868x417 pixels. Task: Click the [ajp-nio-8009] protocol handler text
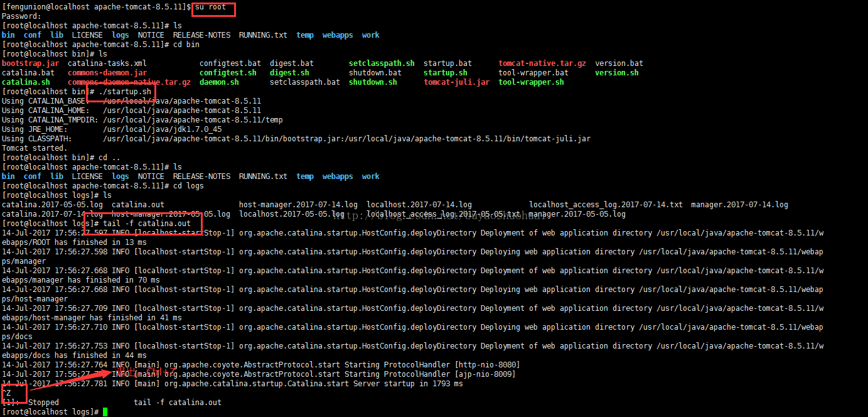pos(483,374)
